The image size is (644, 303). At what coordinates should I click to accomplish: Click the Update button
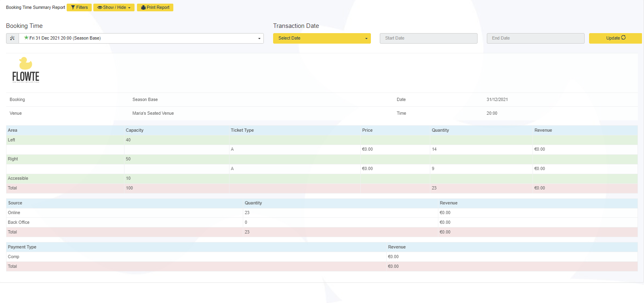tap(615, 38)
